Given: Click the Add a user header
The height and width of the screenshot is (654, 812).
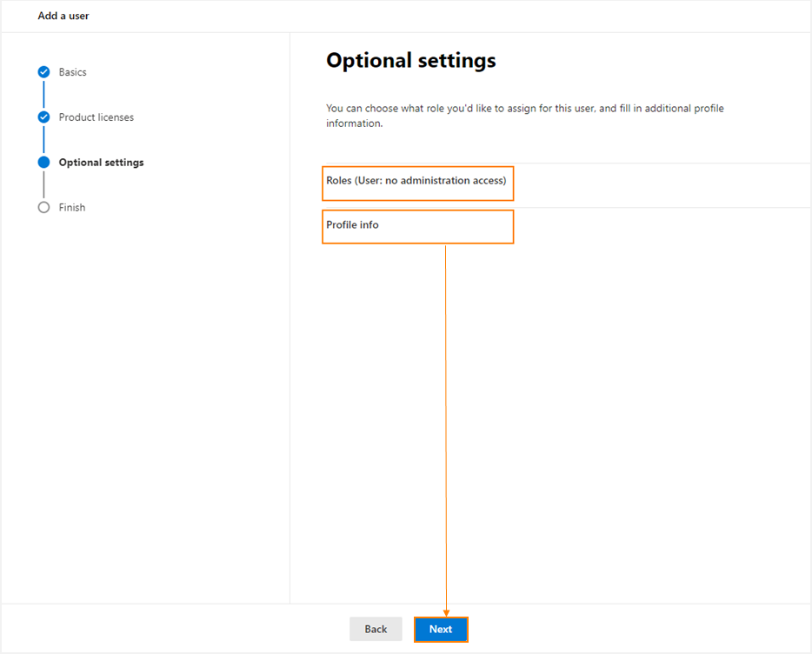Looking at the screenshot, I should pos(63,16).
